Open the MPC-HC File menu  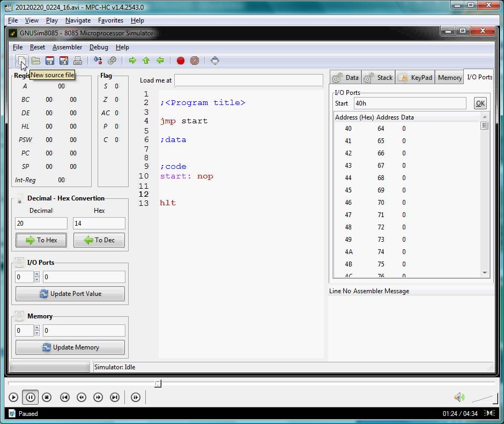pyautogui.click(x=13, y=20)
